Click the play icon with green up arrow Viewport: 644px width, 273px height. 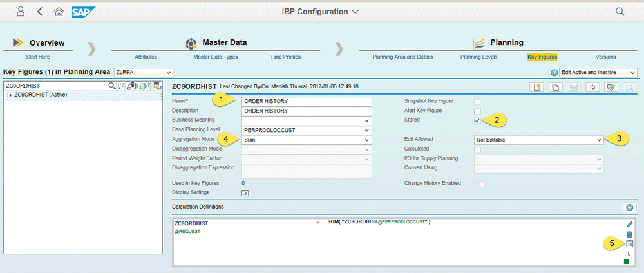[147, 86]
